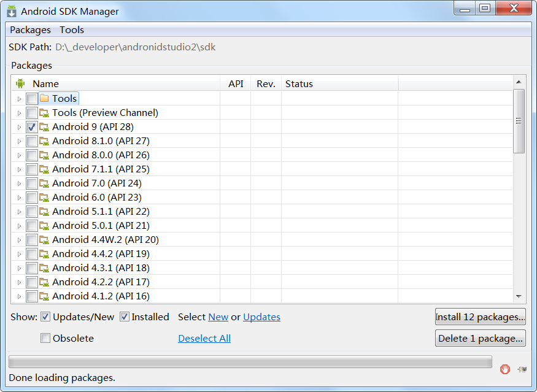The image size is (537, 392).
Task: Click the Android robot icon in Name header
Action: point(20,83)
